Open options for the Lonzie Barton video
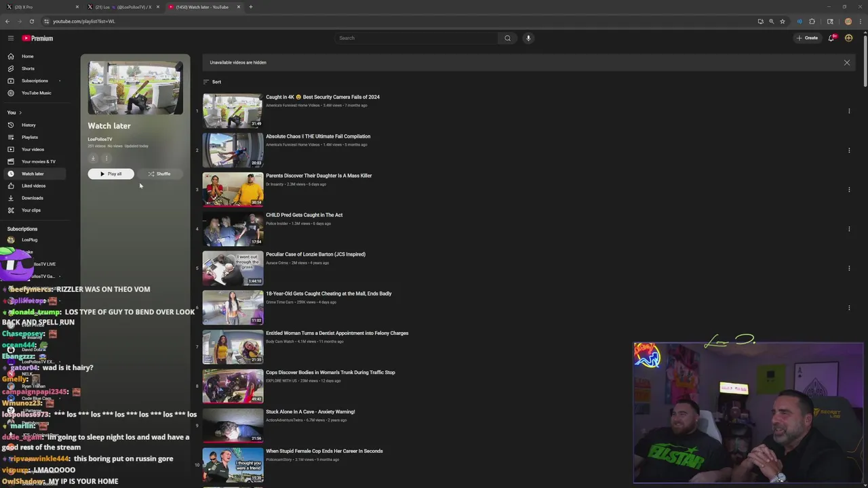This screenshot has width=868, height=488. coord(849,268)
